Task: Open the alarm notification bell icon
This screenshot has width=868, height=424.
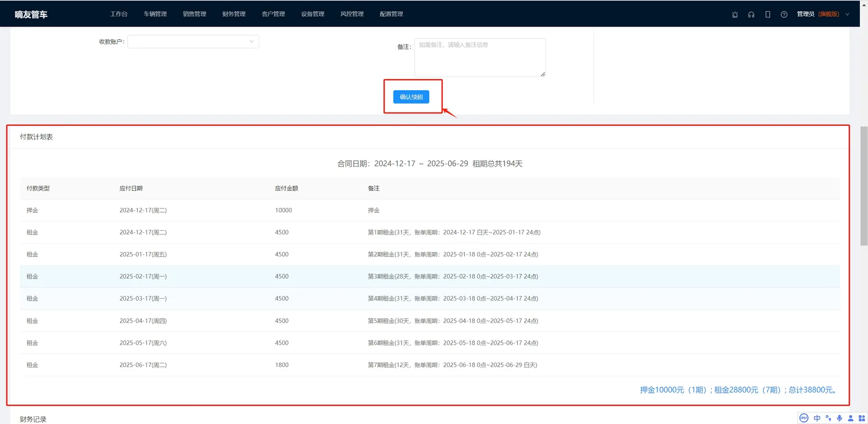Action: point(735,15)
